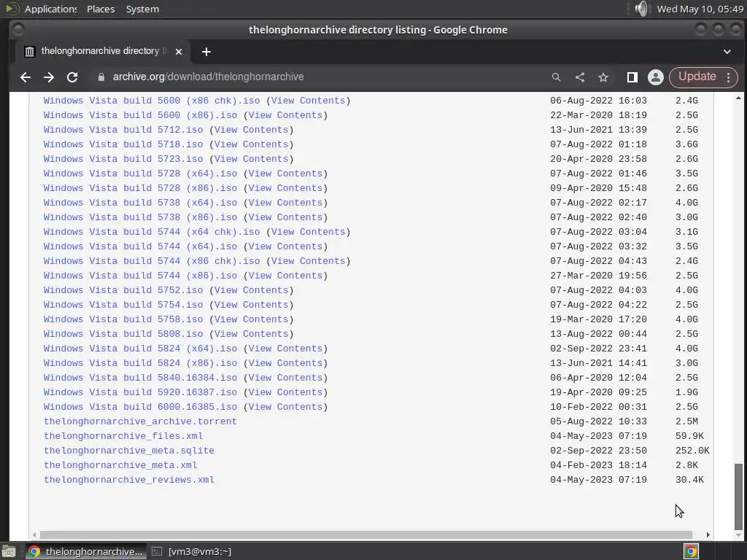
Task: Download Windows Vista build 5744 (x86 chk).iso
Action: (152, 261)
